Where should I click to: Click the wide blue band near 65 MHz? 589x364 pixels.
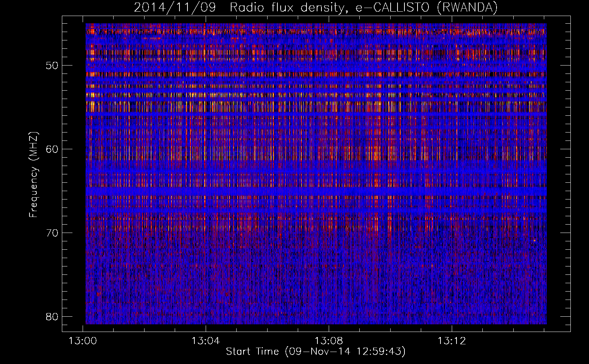click(x=316, y=191)
